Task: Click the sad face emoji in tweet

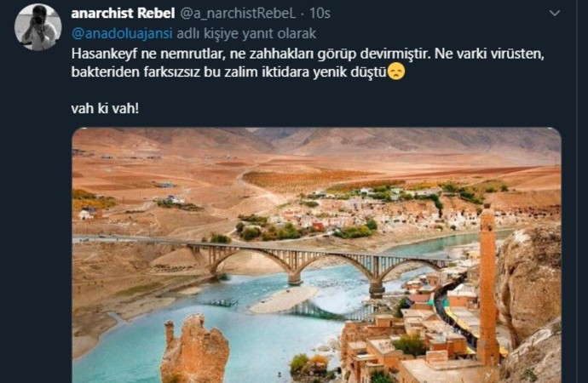Action: coord(396,71)
